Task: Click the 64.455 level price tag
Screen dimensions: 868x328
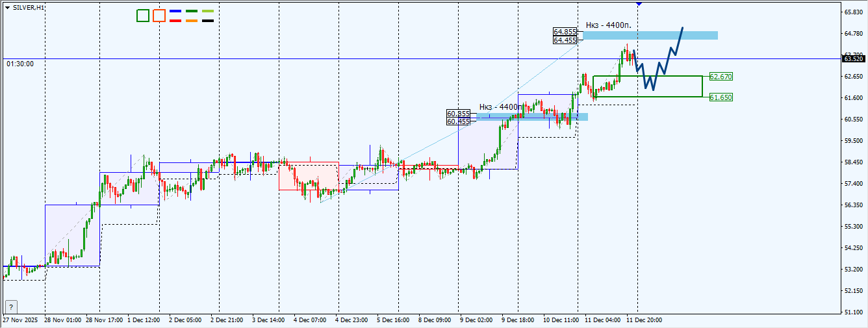Action: (565, 40)
